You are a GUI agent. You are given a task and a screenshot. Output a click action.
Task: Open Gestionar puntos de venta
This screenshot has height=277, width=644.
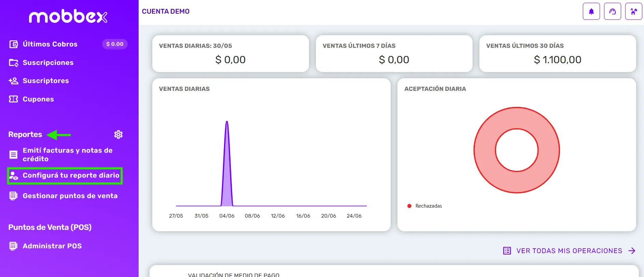click(70, 196)
